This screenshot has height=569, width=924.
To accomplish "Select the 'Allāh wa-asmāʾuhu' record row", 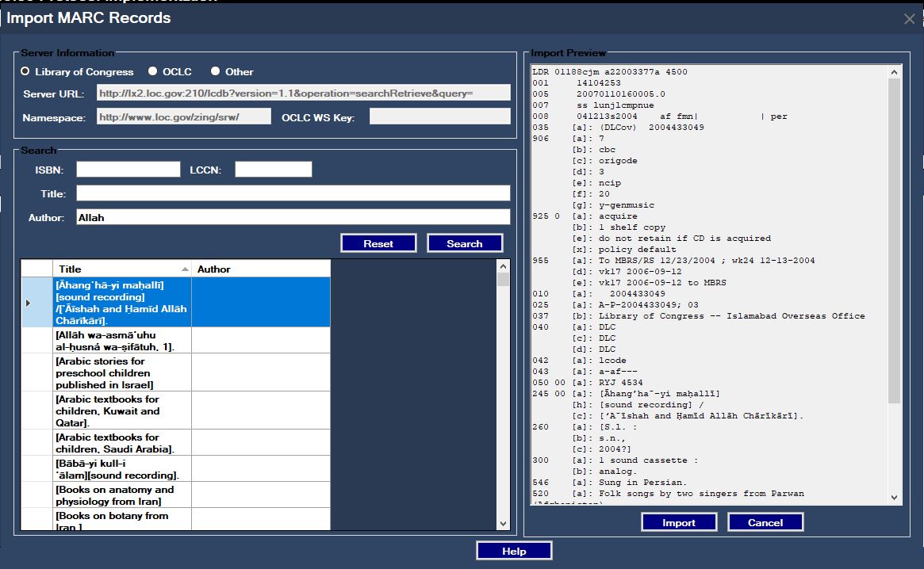I will point(119,341).
